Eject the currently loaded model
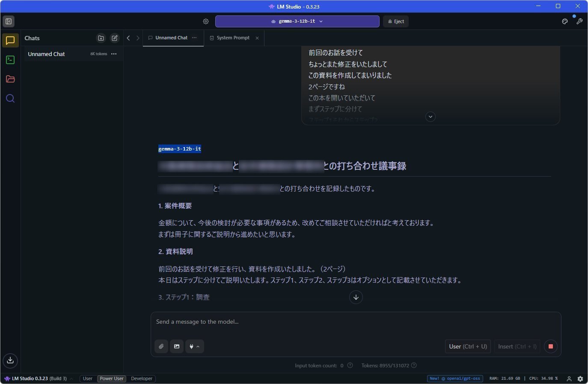The image size is (588, 384). pos(395,21)
